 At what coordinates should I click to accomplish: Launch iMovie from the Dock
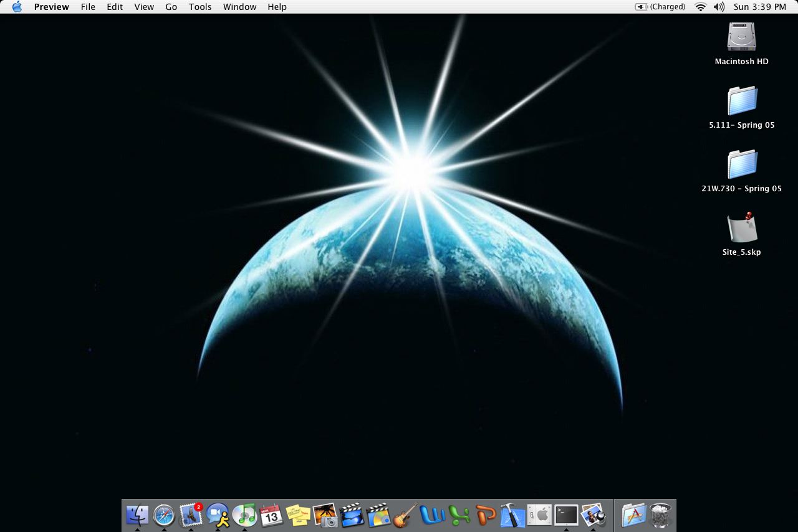click(352, 515)
